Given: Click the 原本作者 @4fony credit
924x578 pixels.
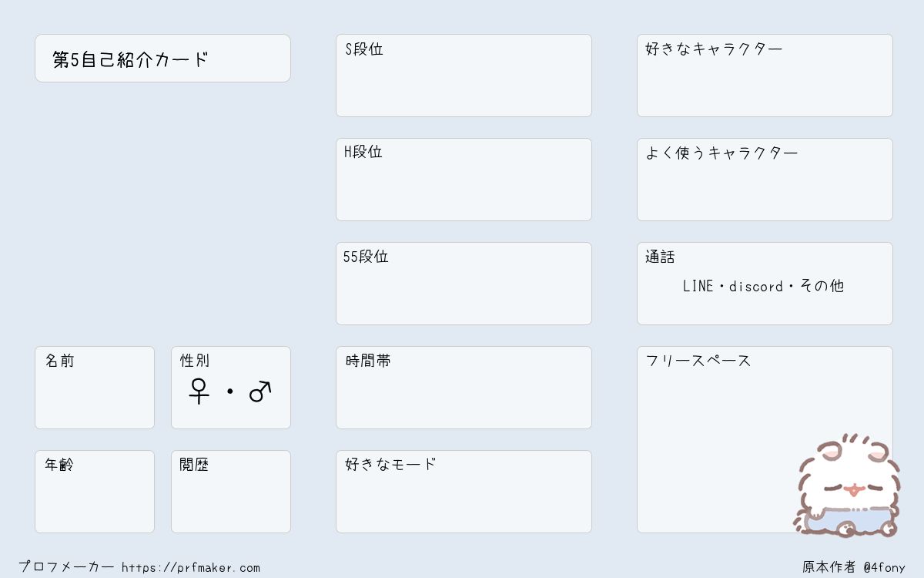Looking at the screenshot, I should (x=853, y=567).
